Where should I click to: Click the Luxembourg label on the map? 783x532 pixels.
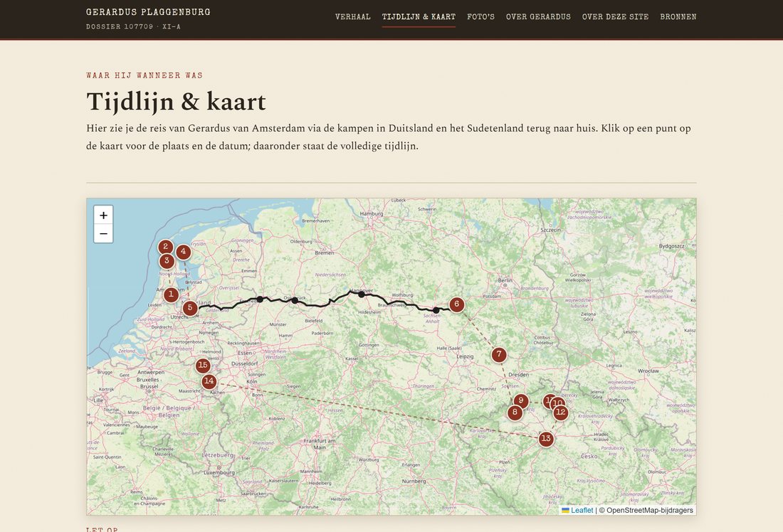tap(219, 472)
